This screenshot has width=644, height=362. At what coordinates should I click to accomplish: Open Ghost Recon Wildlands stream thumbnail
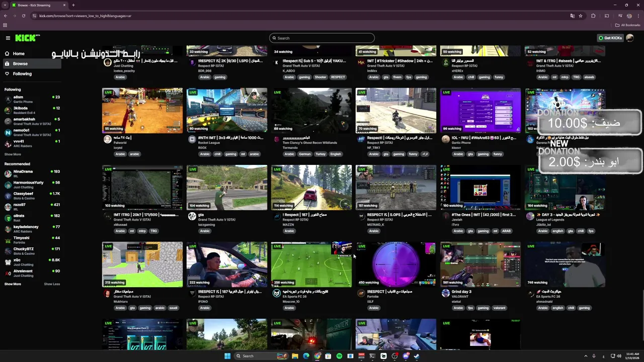[x=311, y=111]
